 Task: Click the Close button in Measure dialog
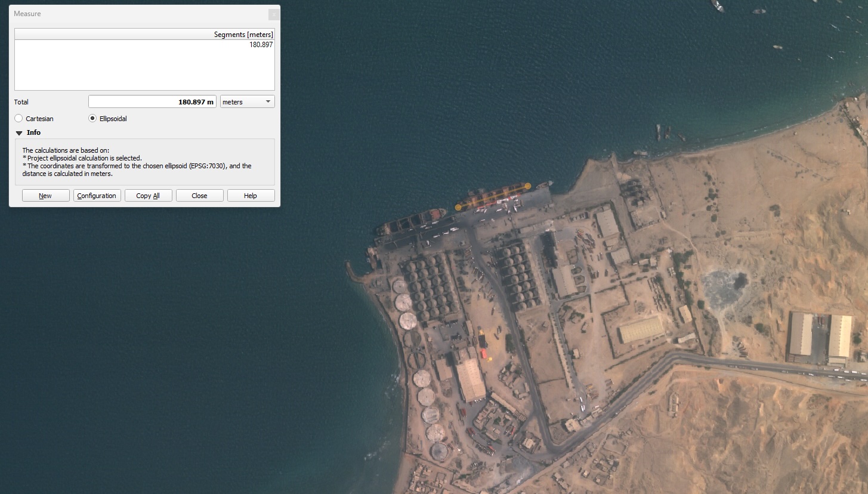point(200,196)
